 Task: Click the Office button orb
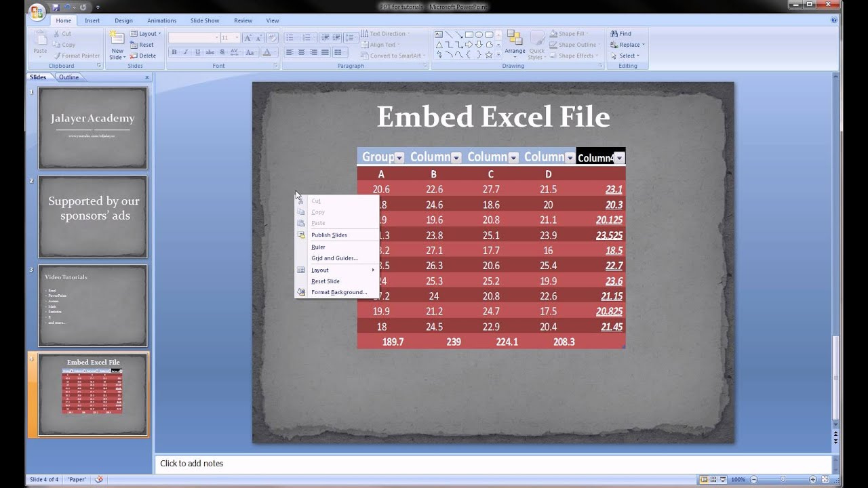click(37, 12)
